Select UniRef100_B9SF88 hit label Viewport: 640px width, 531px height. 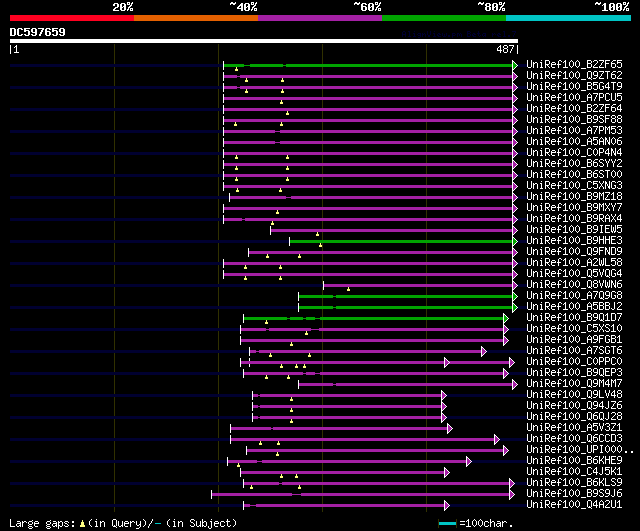(x=574, y=120)
